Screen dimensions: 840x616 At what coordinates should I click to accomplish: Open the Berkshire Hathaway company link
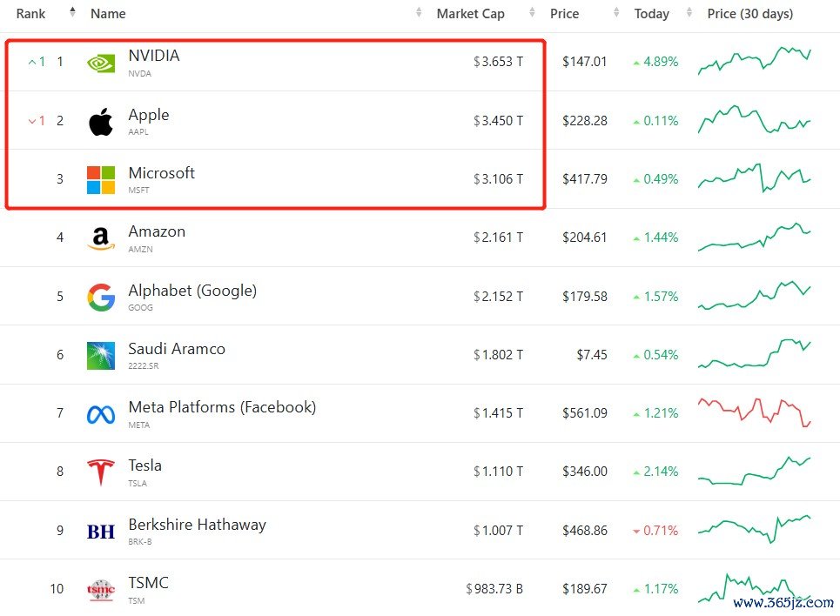(x=197, y=525)
